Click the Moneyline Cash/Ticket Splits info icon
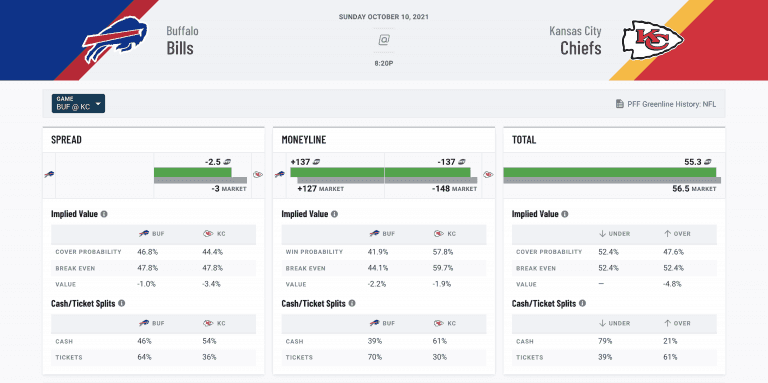This screenshot has width=768, height=383. click(352, 303)
